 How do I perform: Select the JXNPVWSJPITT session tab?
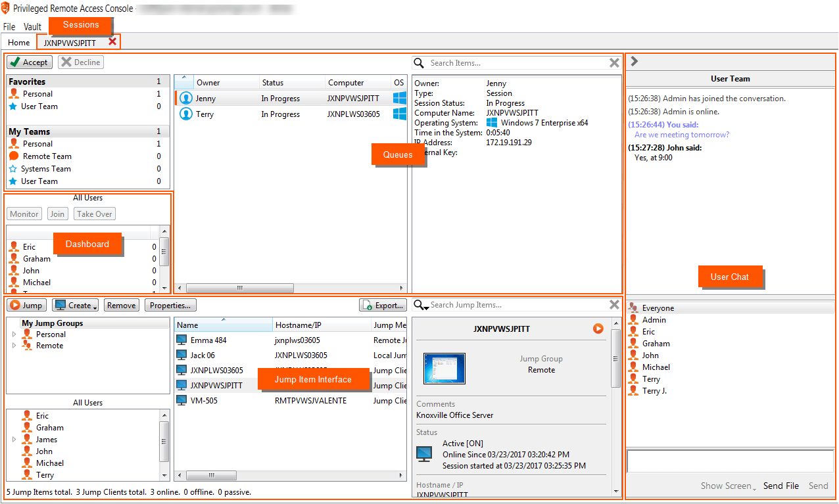click(70, 43)
